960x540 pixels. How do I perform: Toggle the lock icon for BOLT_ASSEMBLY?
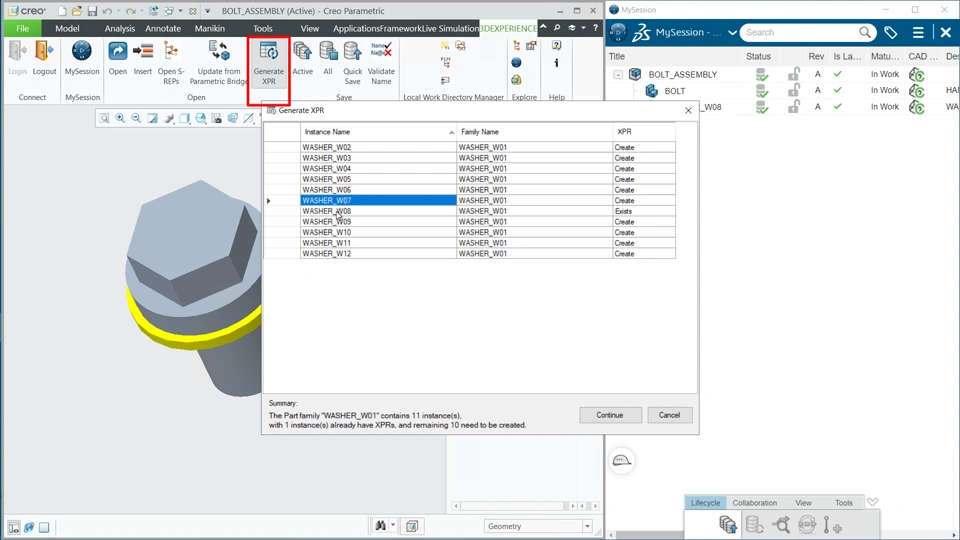[793, 74]
